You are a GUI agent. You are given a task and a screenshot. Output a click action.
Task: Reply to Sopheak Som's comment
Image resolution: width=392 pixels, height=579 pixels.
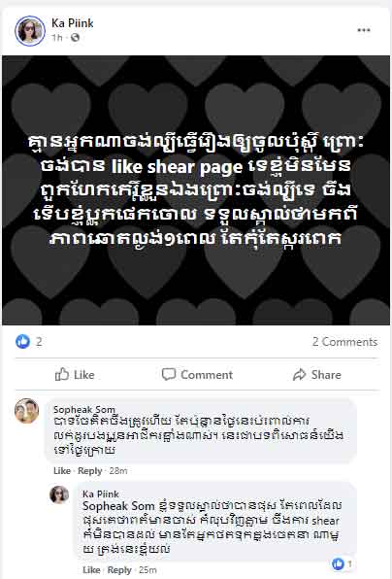click(x=90, y=471)
